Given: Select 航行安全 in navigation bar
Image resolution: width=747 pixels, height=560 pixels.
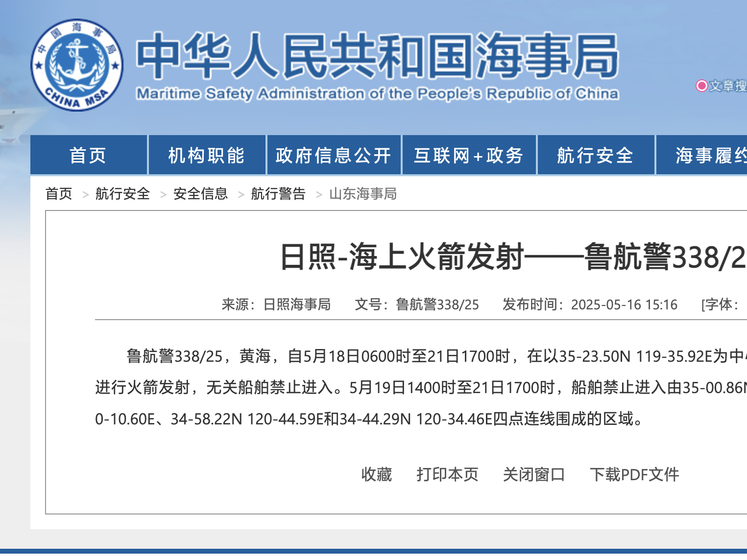Looking at the screenshot, I should [596, 155].
